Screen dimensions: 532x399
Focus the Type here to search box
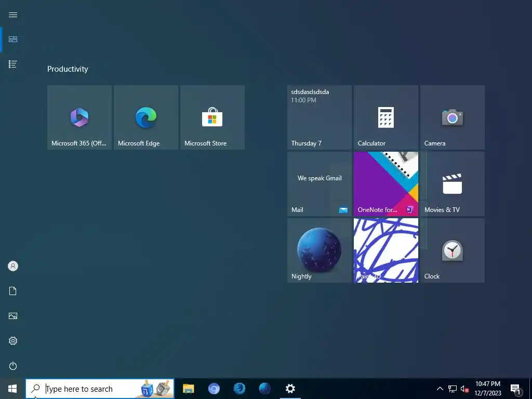[100, 389]
